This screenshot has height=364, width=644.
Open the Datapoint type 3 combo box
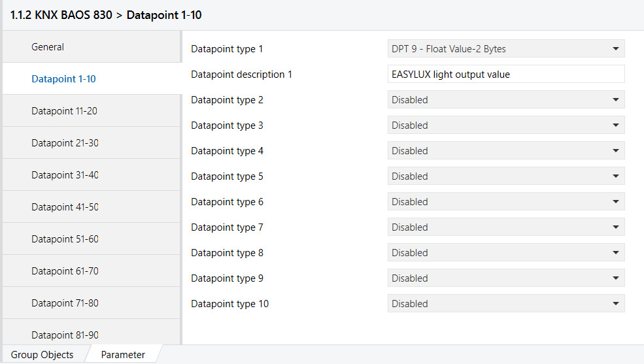click(505, 125)
